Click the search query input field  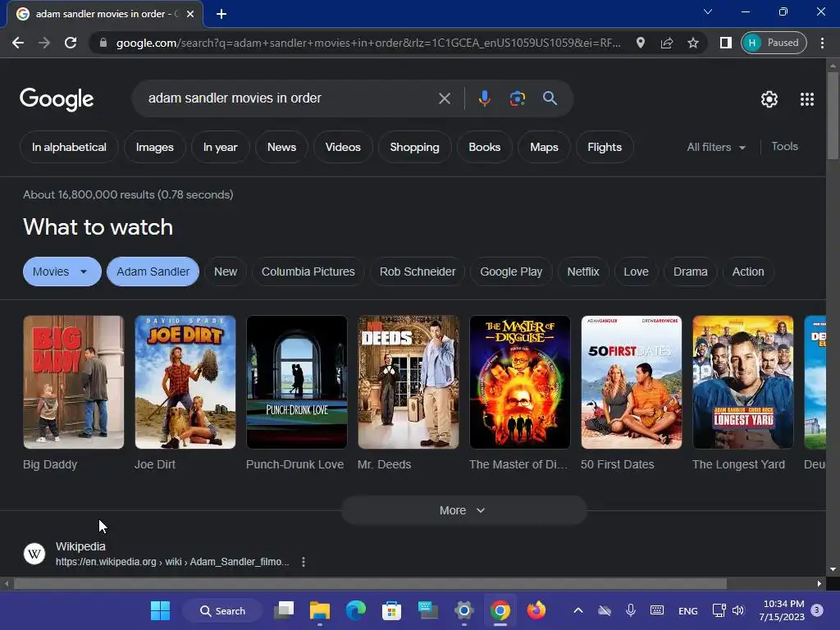pyautogui.click(x=290, y=98)
